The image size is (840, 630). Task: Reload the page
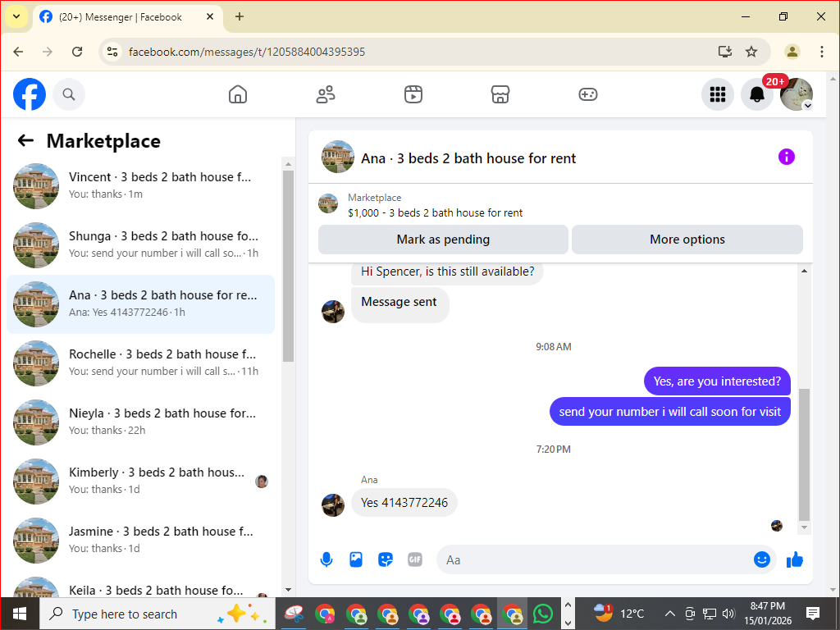77,52
